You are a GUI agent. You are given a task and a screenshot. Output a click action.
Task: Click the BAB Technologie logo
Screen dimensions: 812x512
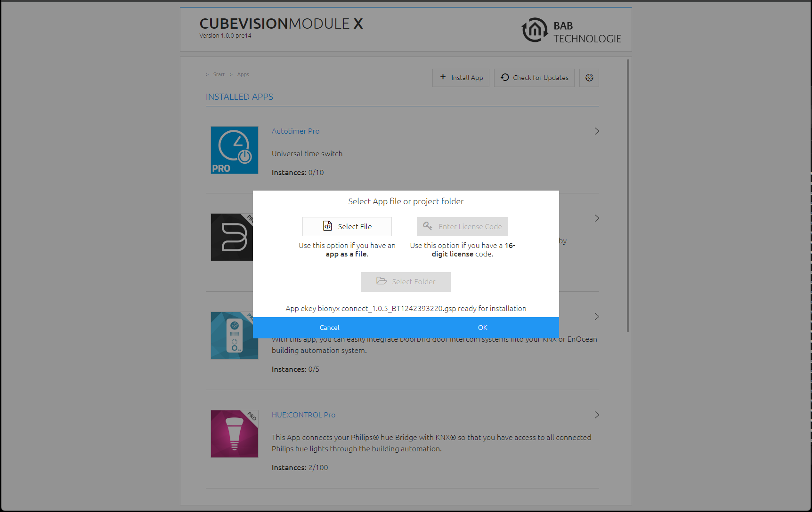point(571,31)
